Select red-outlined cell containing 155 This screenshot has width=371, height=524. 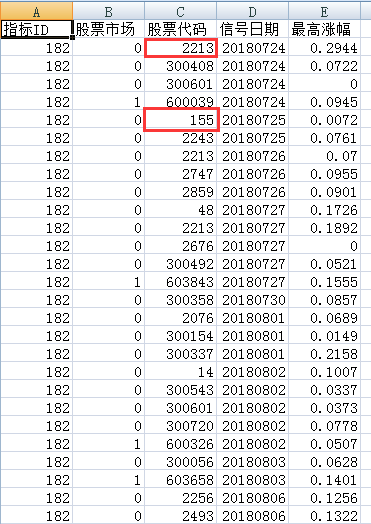[181, 119]
